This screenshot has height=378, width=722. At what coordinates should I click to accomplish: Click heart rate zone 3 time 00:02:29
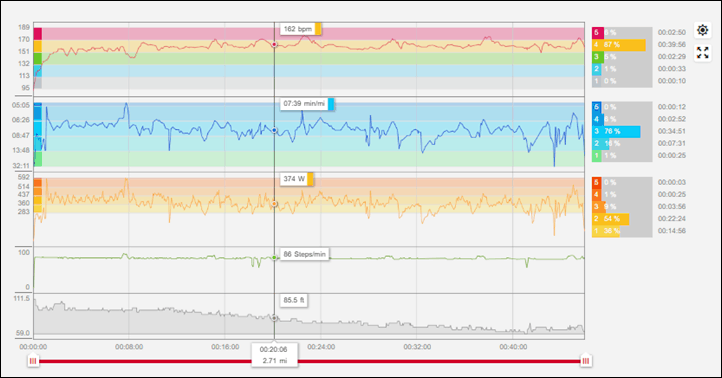671,57
